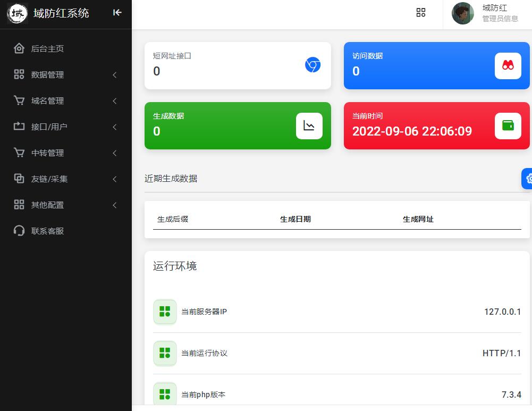The width and height of the screenshot is (532, 411).
Task: Click the admin avatar picture
Action: [462, 13]
